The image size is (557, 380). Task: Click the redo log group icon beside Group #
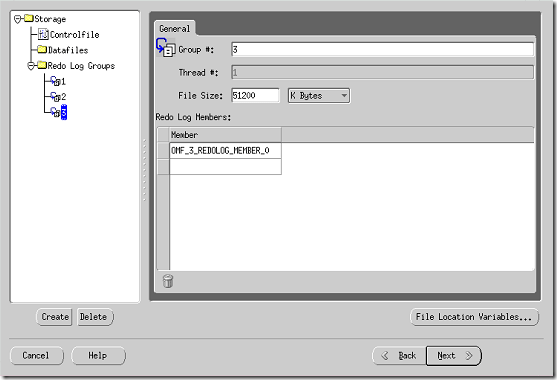click(166, 48)
